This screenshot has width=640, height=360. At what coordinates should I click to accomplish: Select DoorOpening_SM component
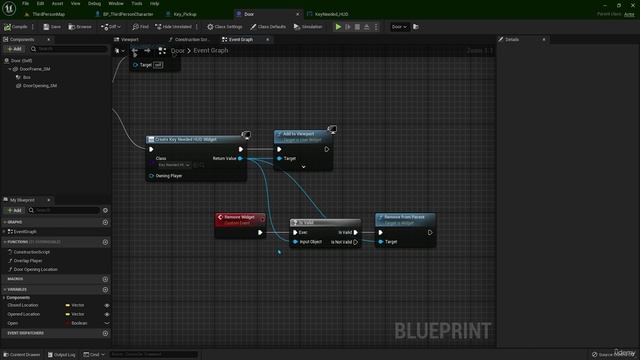pos(36,86)
